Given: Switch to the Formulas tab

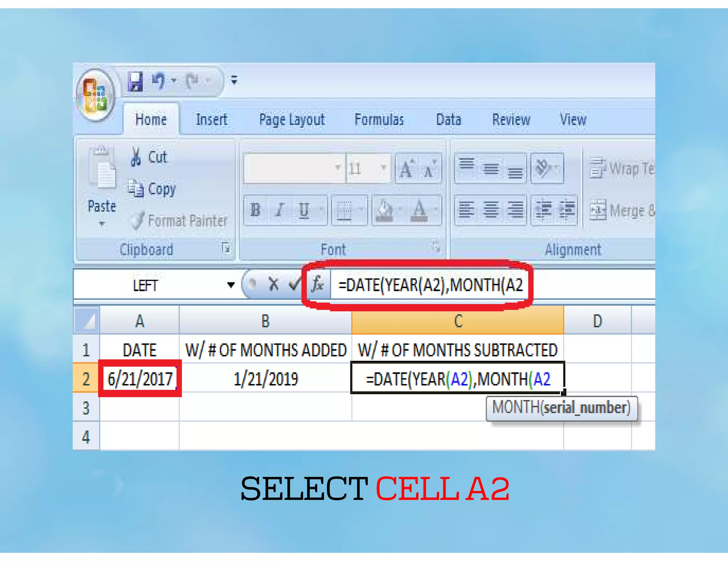Looking at the screenshot, I should pyautogui.click(x=379, y=120).
